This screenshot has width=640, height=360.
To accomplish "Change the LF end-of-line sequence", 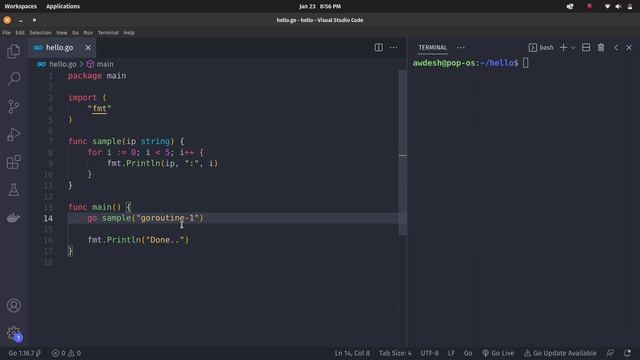I will (451, 353).
